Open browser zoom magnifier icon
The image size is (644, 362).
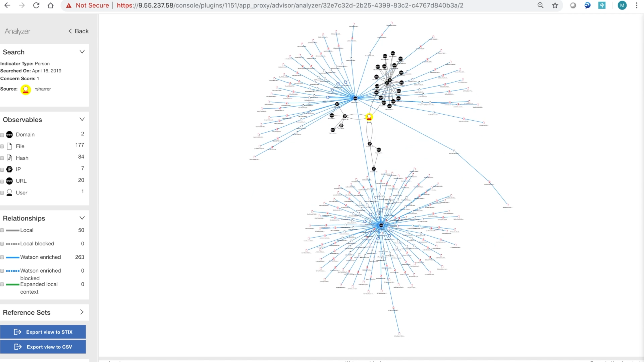[540, 5]
